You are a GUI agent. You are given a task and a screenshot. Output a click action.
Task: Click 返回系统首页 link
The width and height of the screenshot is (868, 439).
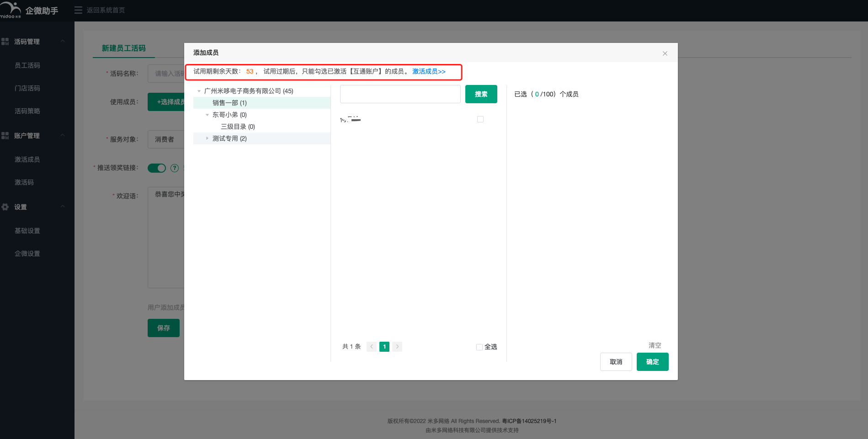click(x=106, y=10)
